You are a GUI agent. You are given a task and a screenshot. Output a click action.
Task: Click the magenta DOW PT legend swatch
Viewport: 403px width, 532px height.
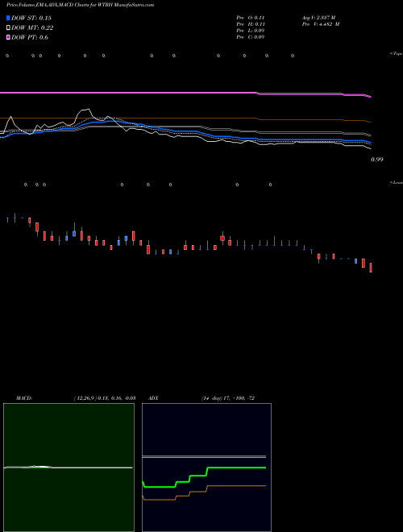8,37
